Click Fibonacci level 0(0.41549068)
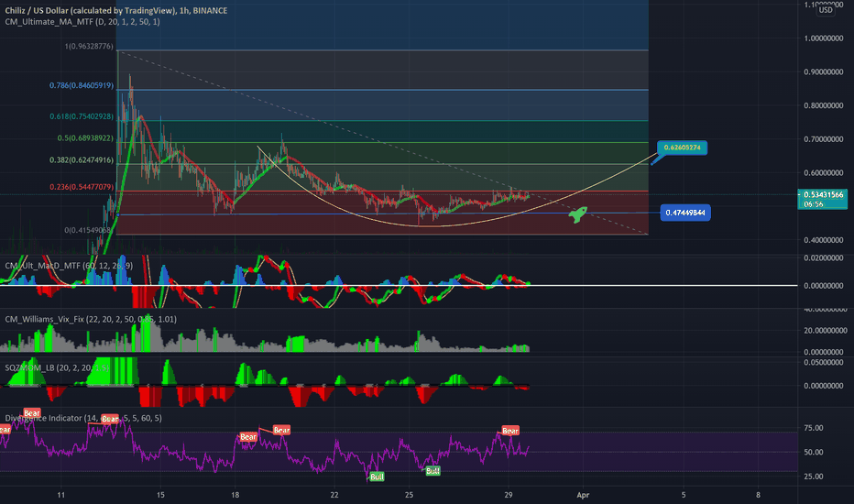 pyautogui.click(x=88, y=230)
